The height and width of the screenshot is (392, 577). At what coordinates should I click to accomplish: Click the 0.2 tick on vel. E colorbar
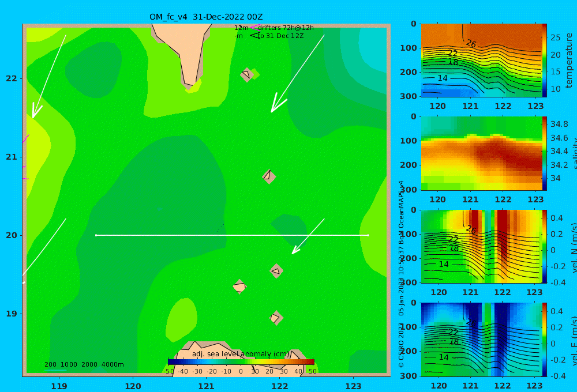(x=558, y=327)
